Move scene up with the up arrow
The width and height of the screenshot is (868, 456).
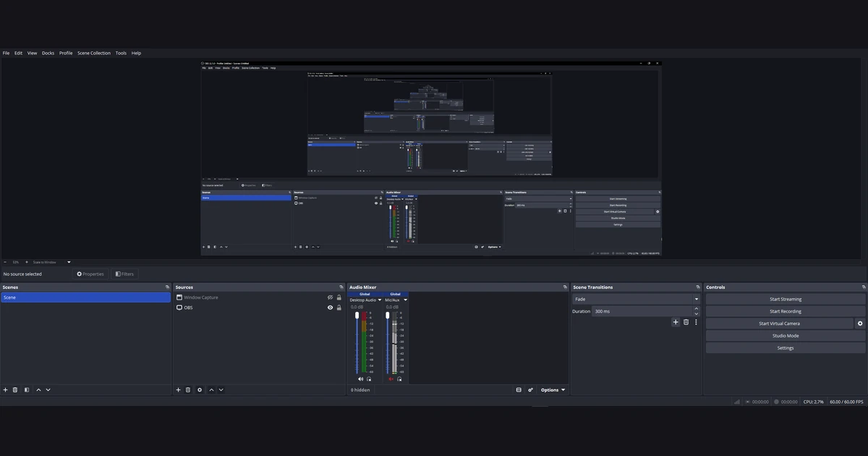pos(38,389)
